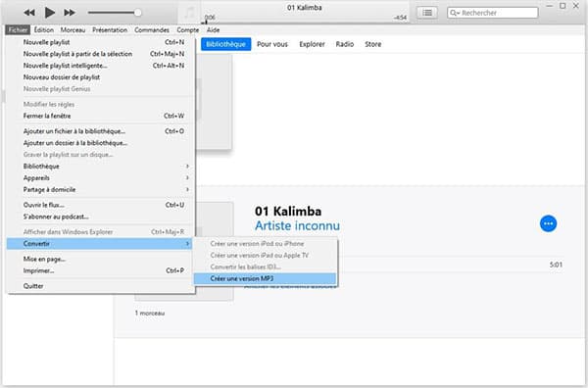Click the music note artwork icon
Image resolution: width=588 pixels, height=388 pixels.
point(190,13)
